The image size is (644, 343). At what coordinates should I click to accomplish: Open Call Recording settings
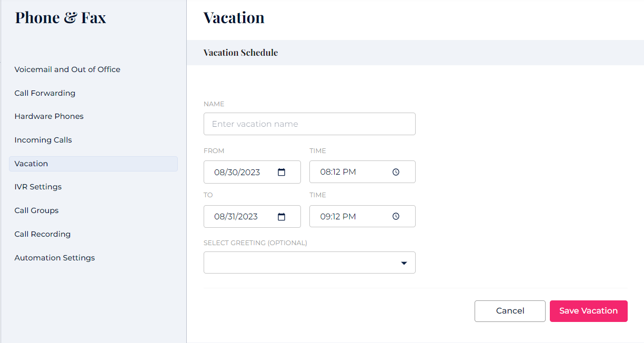click(x=43, y=234)
